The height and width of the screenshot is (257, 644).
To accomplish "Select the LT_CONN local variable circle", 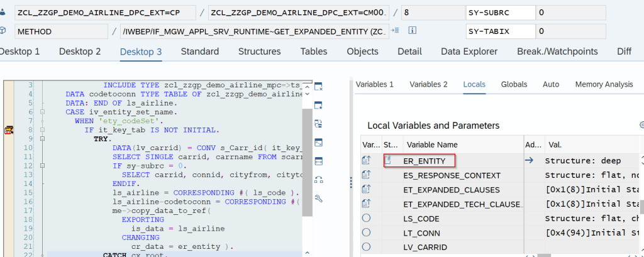I will 367,232.
